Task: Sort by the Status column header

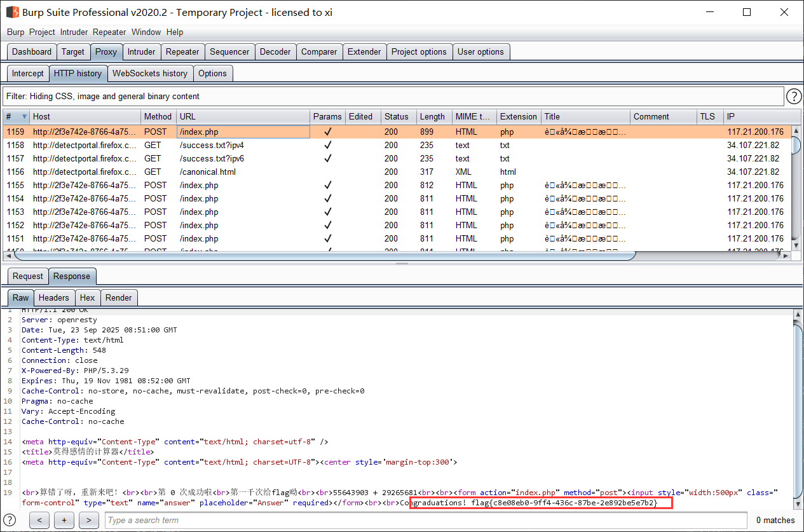Action: [397, 117]
